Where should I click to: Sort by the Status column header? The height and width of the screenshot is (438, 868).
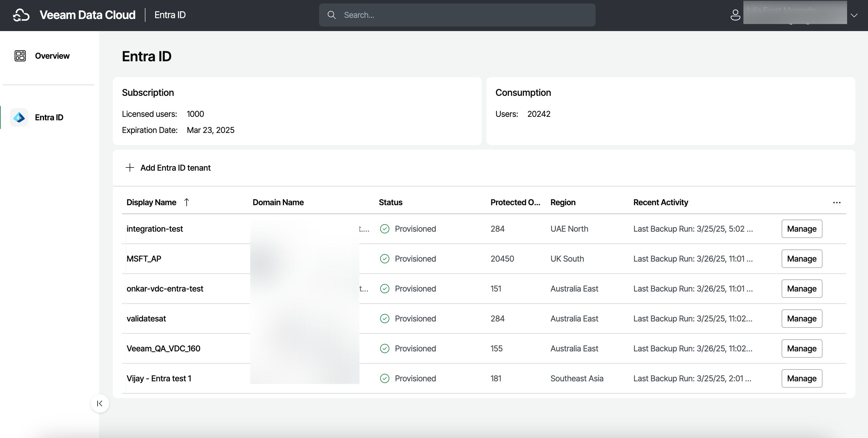pos(391,202)
